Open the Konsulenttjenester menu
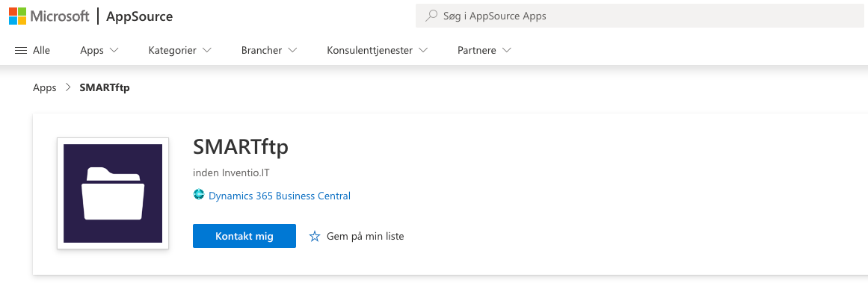The width and height of the screenshot is (868, 283). [x=378, y=50]
